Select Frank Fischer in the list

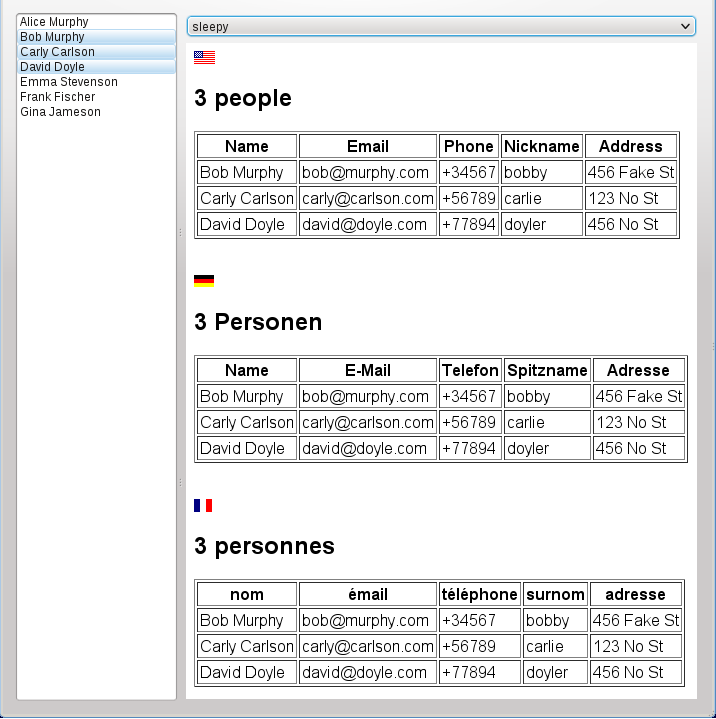point(57,97)
